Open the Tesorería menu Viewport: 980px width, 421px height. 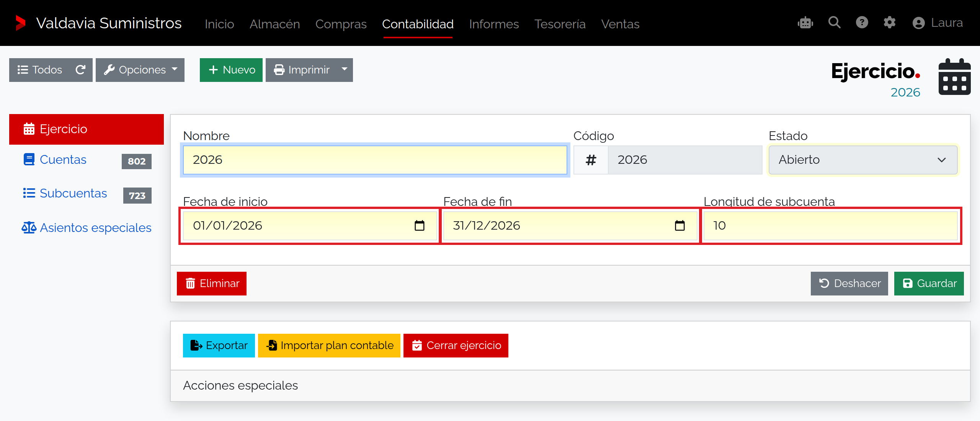click(x=560, y=24)
